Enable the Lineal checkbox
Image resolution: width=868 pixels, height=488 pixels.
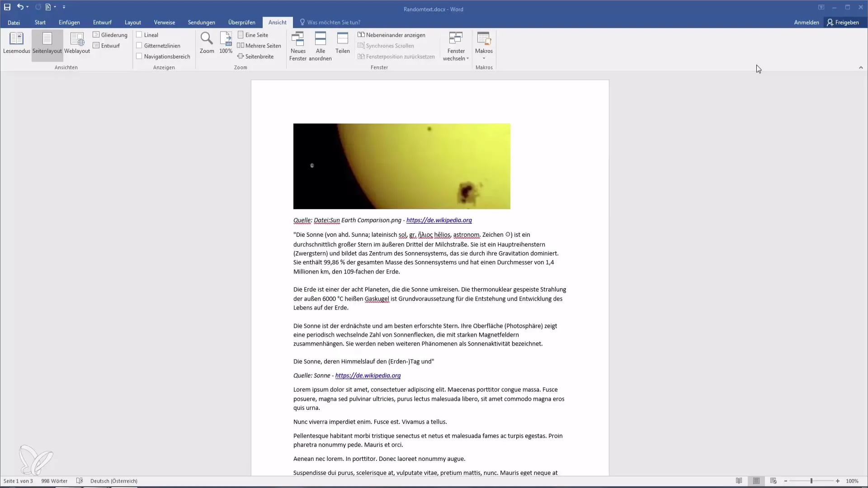[x=139, y=35]
